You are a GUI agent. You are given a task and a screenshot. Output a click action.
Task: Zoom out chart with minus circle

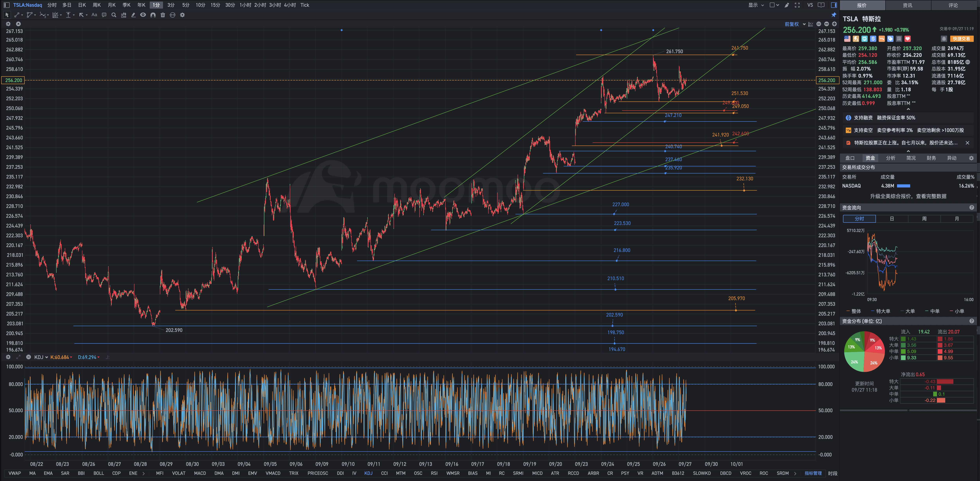pyautogui.click(x=826, y=24)
